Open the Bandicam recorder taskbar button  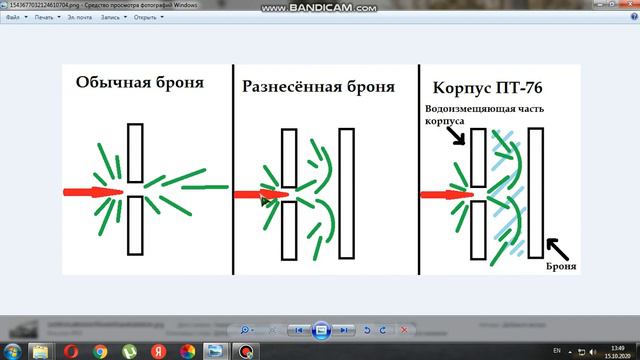(245, 351)
